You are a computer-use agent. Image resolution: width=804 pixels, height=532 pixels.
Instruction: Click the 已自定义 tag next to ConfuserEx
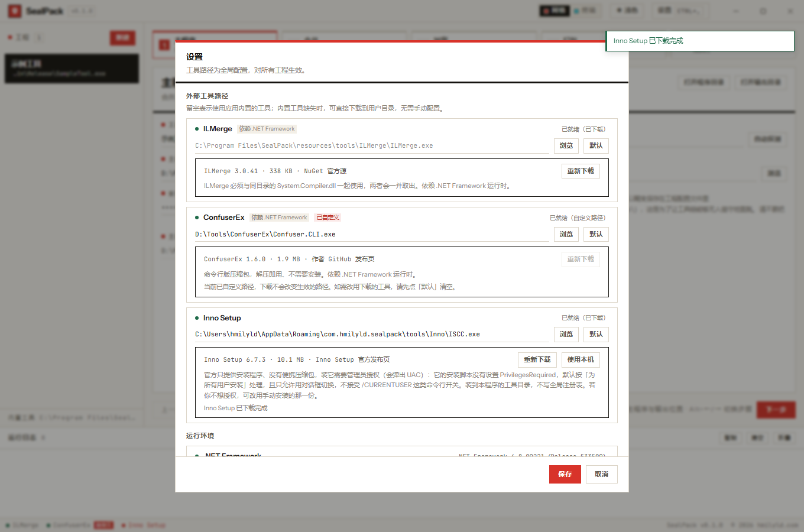coord(328,218)
